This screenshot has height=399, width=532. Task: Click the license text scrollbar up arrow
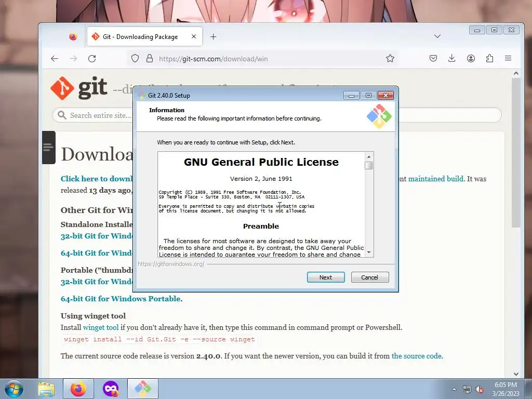pyautogui.click(x=369, y=156)
